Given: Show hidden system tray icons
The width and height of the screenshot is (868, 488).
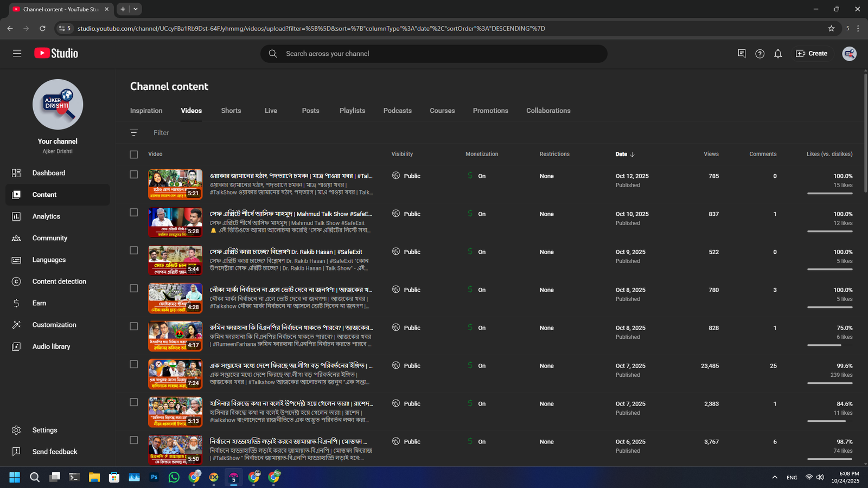Looking at the screenshot, I should pyautogui.click(x=774, y=477).
